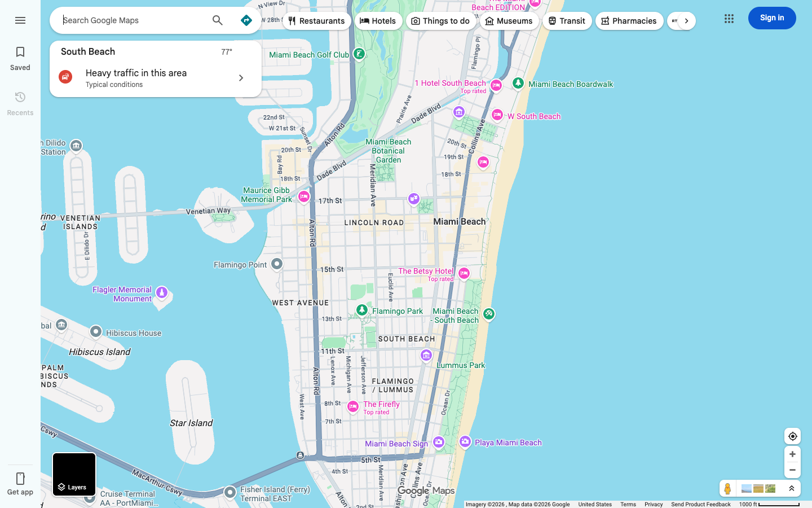The image size is (812, 508).
Task: Open Google apps grid
Action: pyautogui.click(x=729, y=19)
